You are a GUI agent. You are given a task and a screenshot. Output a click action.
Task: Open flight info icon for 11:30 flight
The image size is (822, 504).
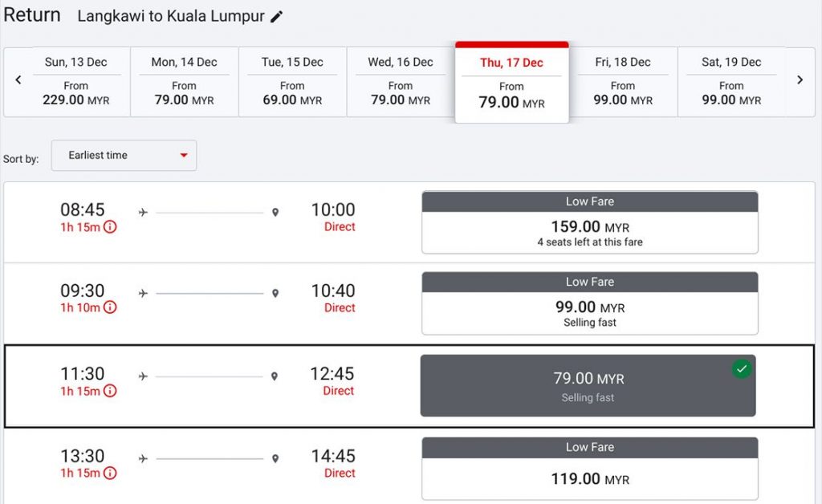point(109,391)
